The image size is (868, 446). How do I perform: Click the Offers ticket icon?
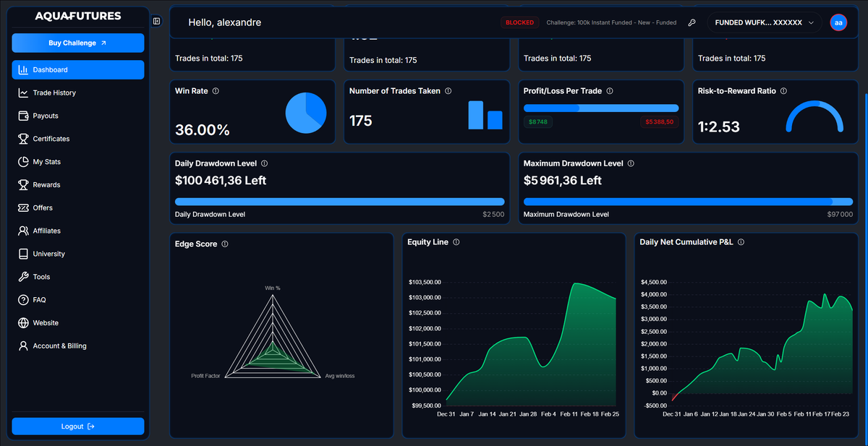(23, 207)
